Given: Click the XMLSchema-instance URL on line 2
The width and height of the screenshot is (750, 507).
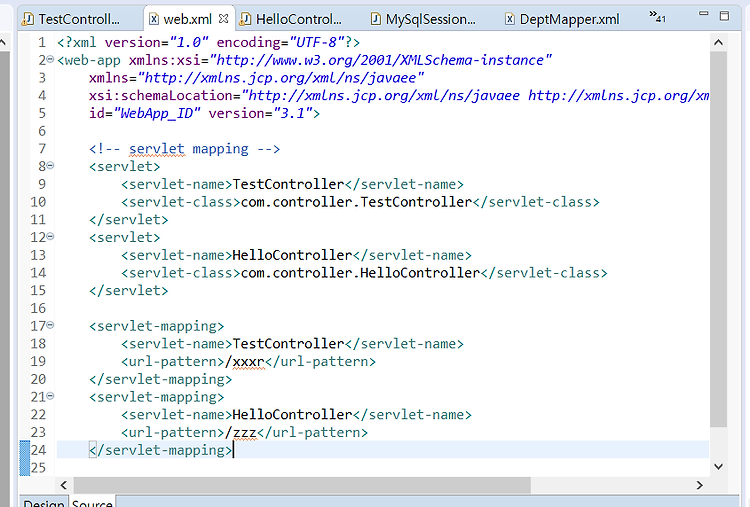Looking at the screenshot, I should (380, 61).
